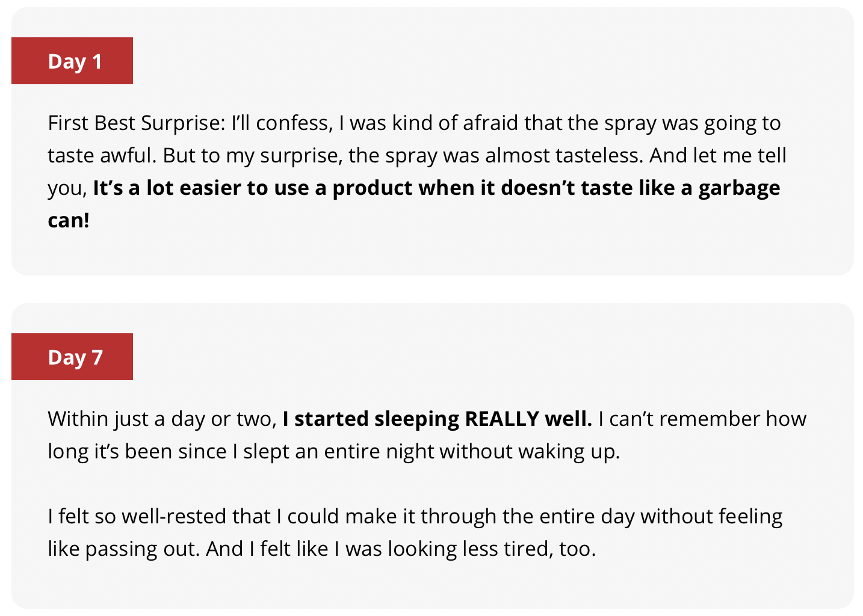This screenshot has width=863, height=616.
Task: Click the paragraph starting 'I felt so well-rested'
Action: click(x=415, y=532)
